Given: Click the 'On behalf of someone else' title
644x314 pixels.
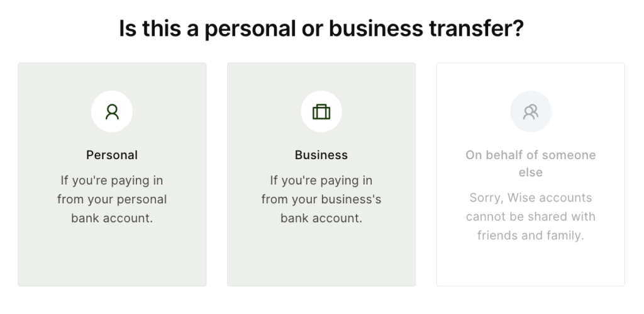Looking at the screenshot, I should (x=531, y=164).
